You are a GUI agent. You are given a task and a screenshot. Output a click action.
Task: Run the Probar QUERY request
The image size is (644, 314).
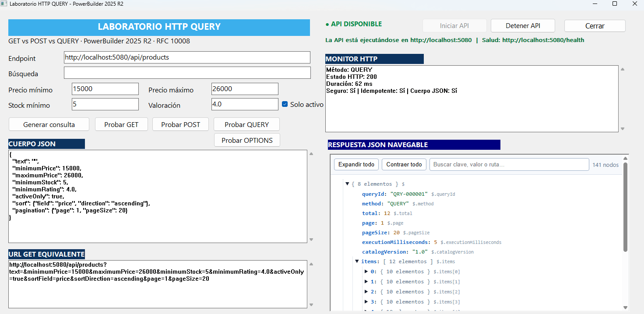pyautogui.click(x=246, y=124)
